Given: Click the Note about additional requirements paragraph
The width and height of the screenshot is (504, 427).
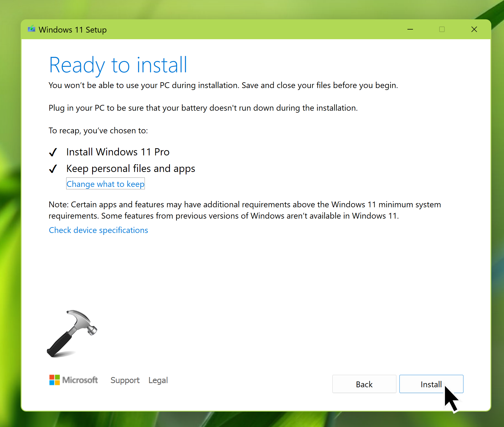Looking at the screenshot, I should [x=244, y=210].
